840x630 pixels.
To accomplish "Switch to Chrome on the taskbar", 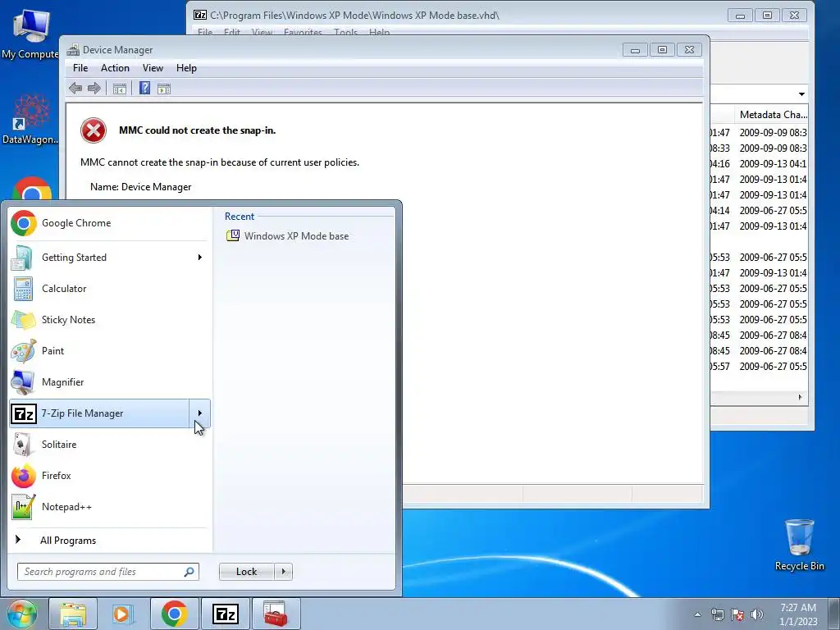I will coord(174,614).
